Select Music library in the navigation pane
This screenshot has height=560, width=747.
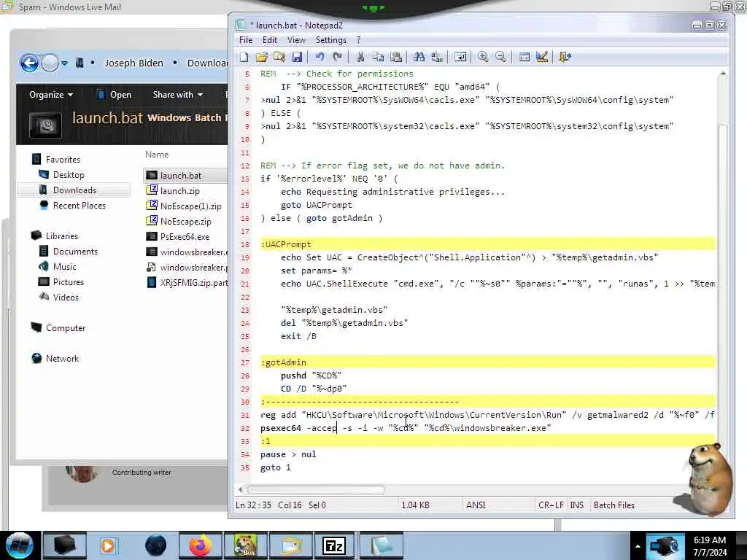click(x=65, y=267)
